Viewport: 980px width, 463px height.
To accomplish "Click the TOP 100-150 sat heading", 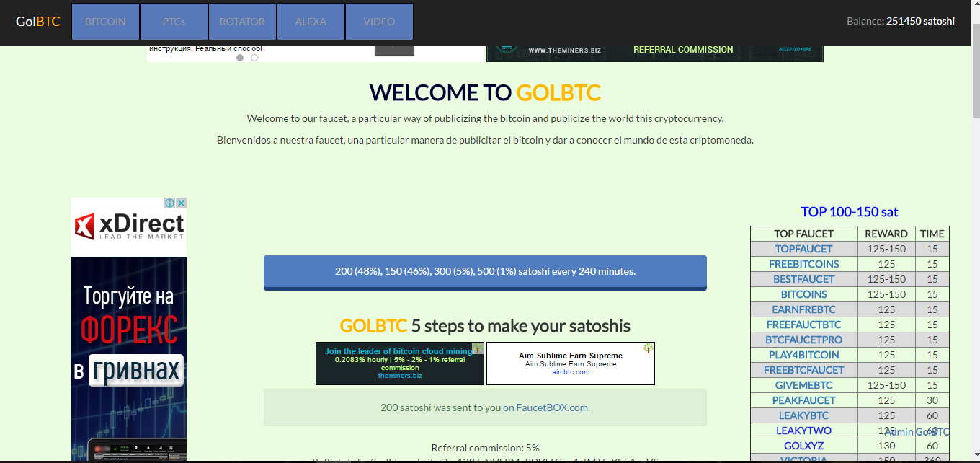I will pyautogui.click(x=850, y=212).
